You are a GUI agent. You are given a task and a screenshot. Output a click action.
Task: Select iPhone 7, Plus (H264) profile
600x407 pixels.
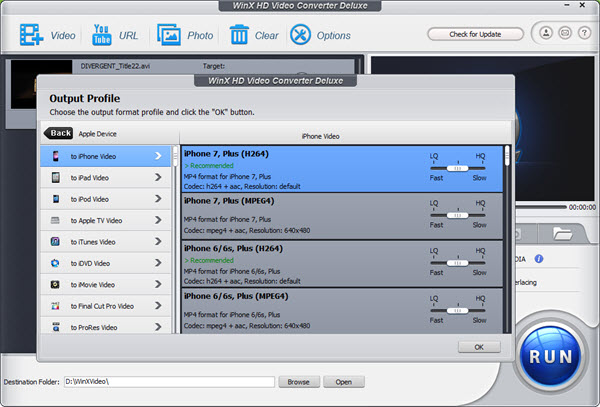coord(342,169)
